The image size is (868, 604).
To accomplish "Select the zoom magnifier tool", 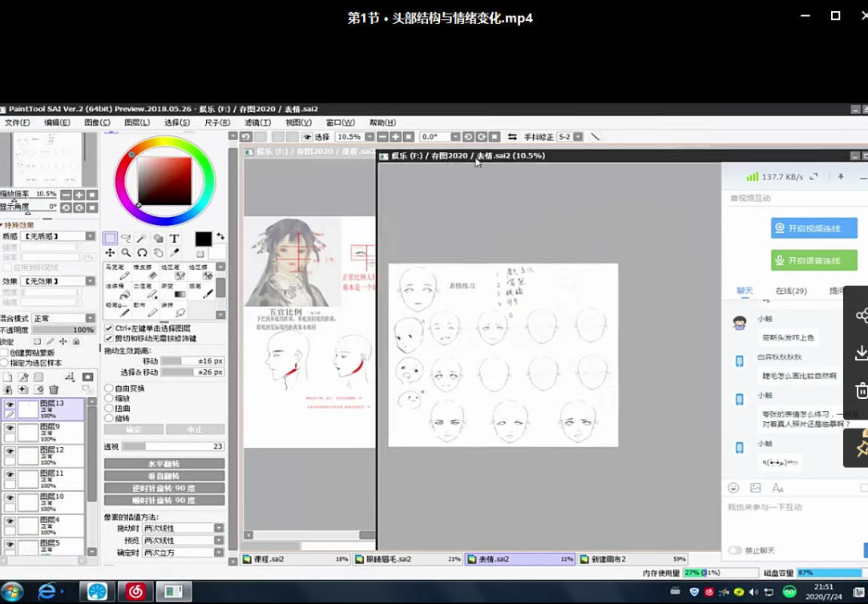I will (x=126, y=253).
